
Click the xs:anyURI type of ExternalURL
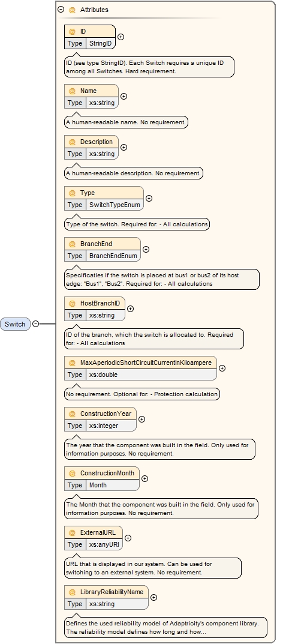click(104, 544)
